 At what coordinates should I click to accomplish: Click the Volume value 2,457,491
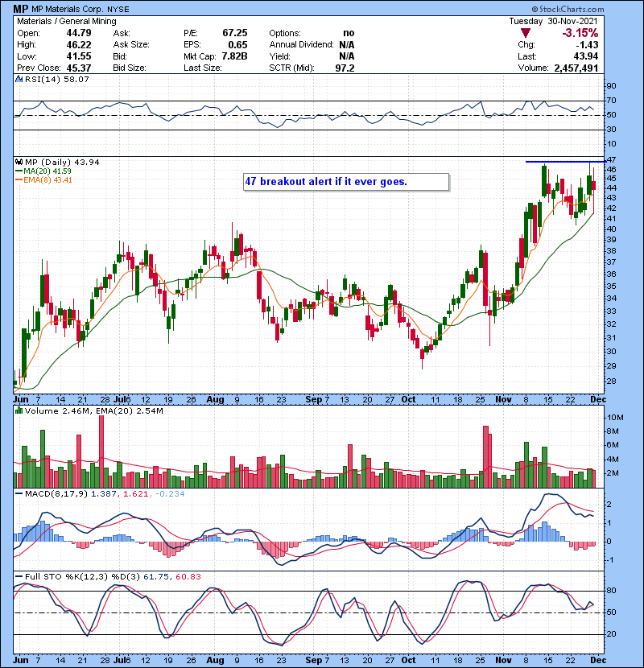(576, 68)
